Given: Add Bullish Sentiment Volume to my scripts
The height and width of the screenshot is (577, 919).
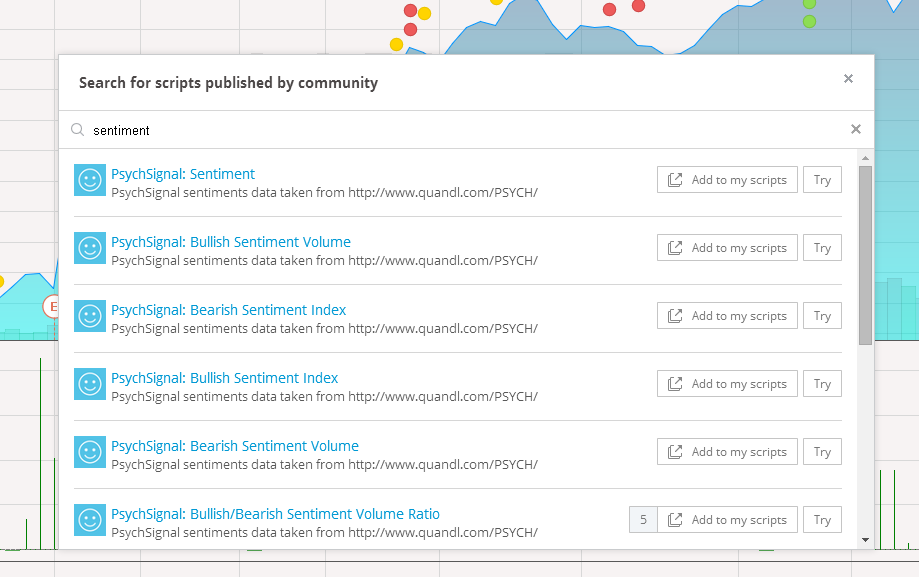Looking at the screenshot, I should pos(727,248).
